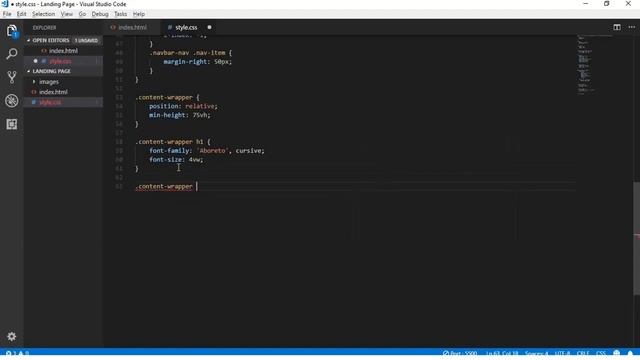The image size is (640, 360).
Task: Click the 'position: relative;' line
Action: click(x=183, y=106)
